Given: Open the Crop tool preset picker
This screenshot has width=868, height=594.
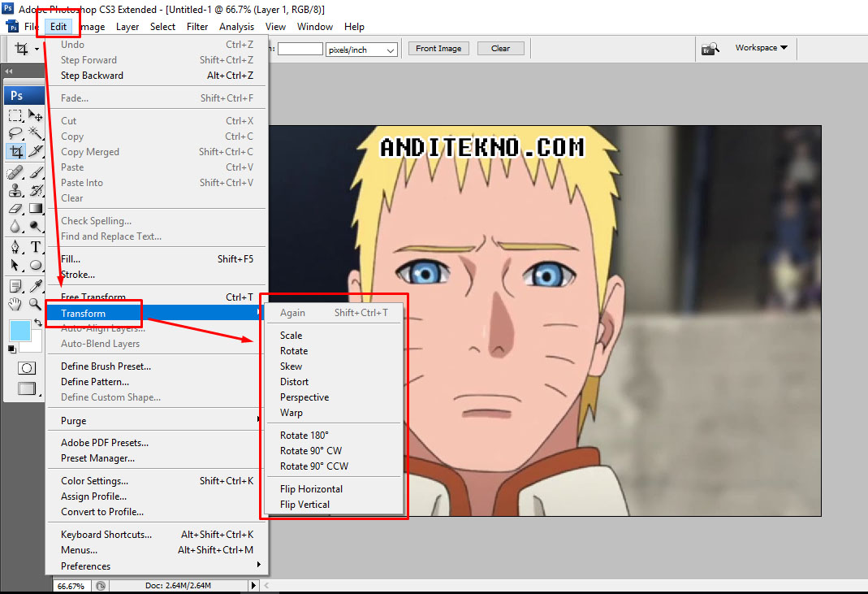Looking at the screenshot, I should [37, 49].
